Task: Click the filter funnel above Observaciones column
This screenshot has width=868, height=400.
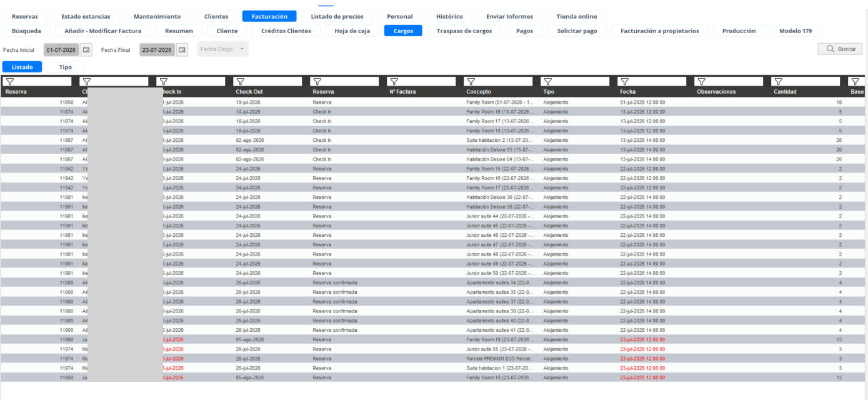Action: pyautogui.click(x=701, y=81)
